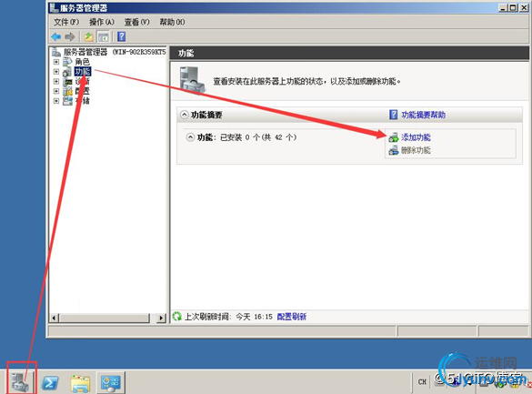This screenshot has width=532, height=394.
Task: Click the 删除功能 link
Action: pyautogui.click(x=416, y=150)
